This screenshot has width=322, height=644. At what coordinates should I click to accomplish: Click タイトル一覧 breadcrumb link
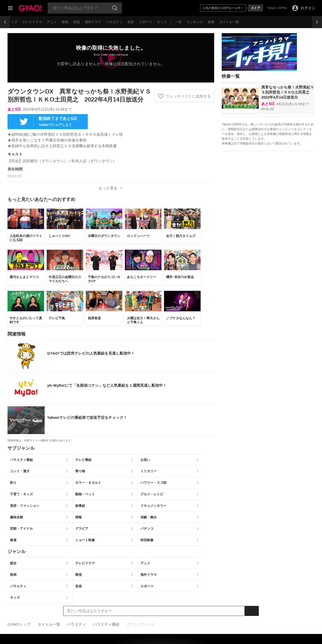tap(49, 624)
